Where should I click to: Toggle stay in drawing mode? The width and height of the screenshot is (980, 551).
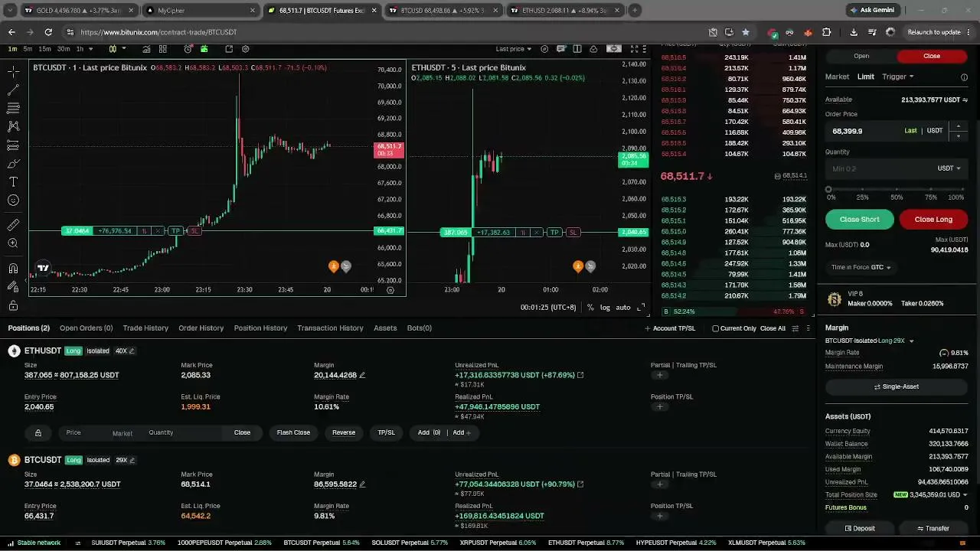click(13, 286)
